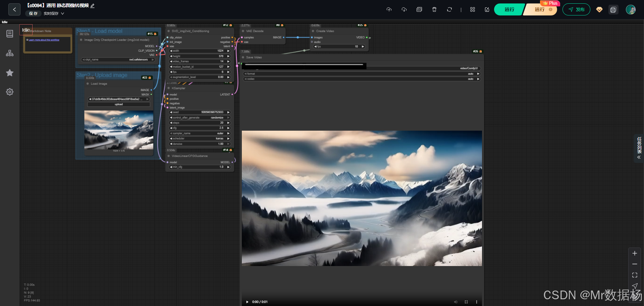Click the Publish button
The height and width of the screenshot is (306, 644).
pyautogui.click(x=576, y=9)
